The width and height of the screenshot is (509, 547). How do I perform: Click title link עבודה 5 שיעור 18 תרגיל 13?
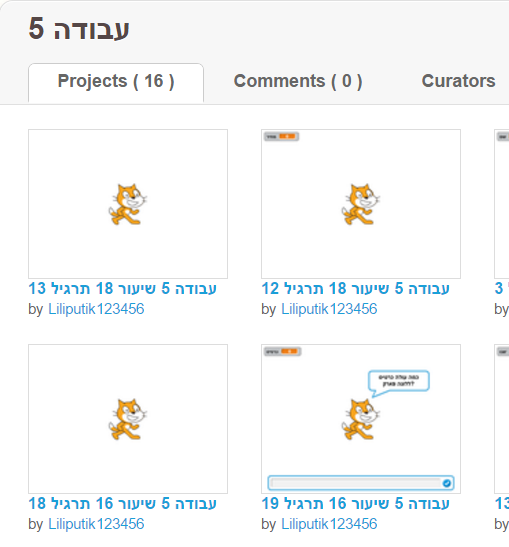pos(122,289)
